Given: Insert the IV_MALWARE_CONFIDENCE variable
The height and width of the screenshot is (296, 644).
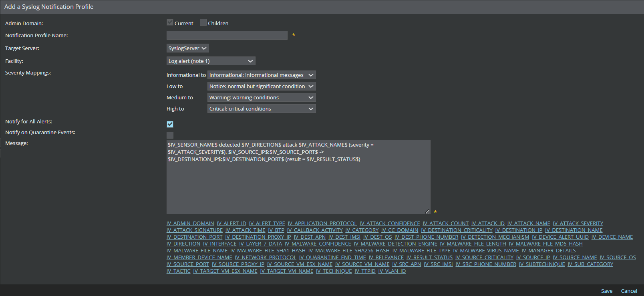Looking at the screenshot, I should tap(318, 244).
